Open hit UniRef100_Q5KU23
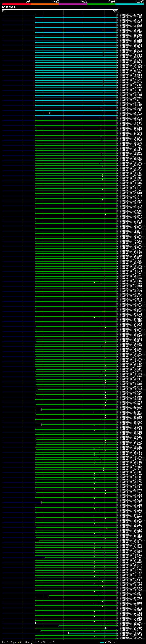 click(131, 108)
